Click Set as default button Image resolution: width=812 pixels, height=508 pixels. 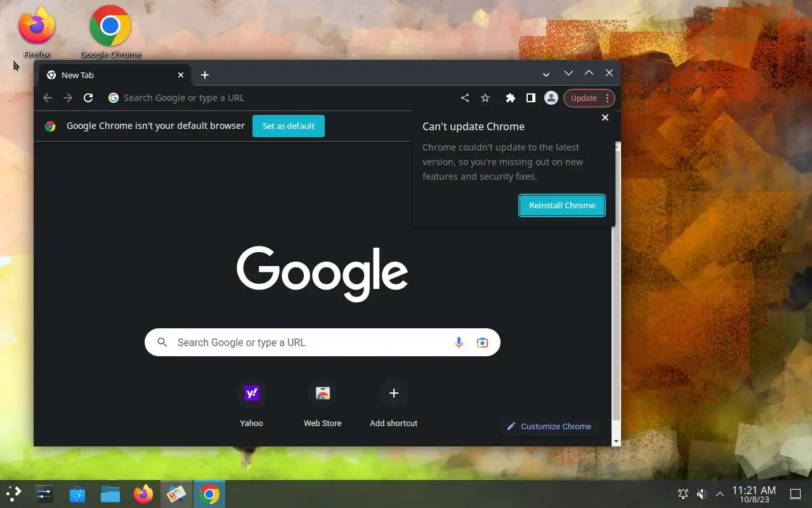point(289,126)
